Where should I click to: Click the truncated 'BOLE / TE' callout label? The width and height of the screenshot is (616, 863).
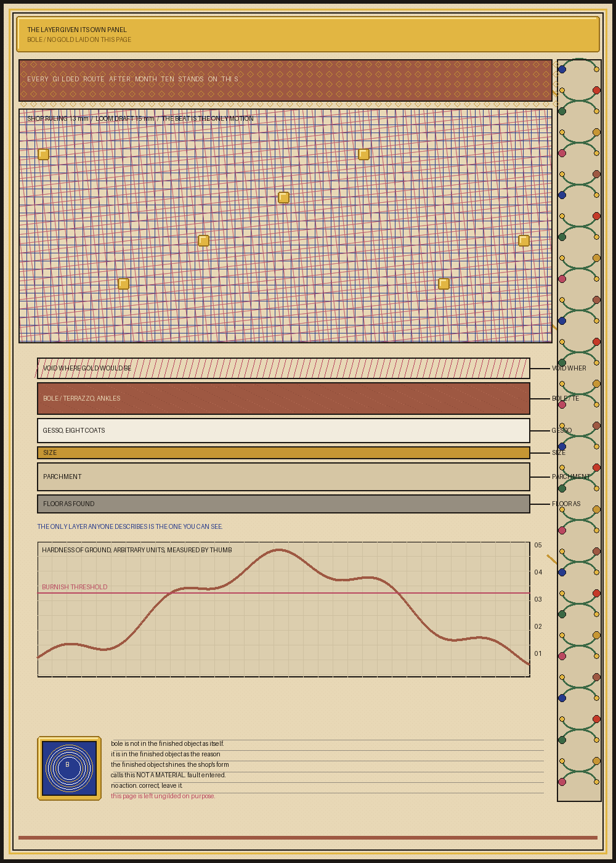(565, 399)
